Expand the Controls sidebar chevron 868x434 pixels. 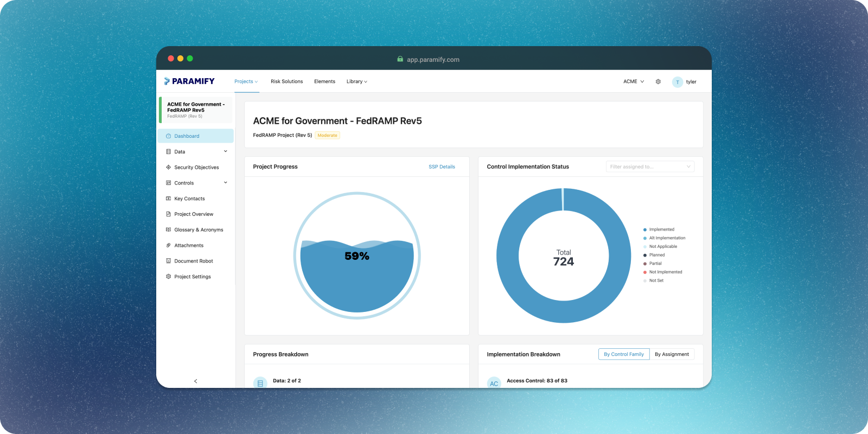226,183
